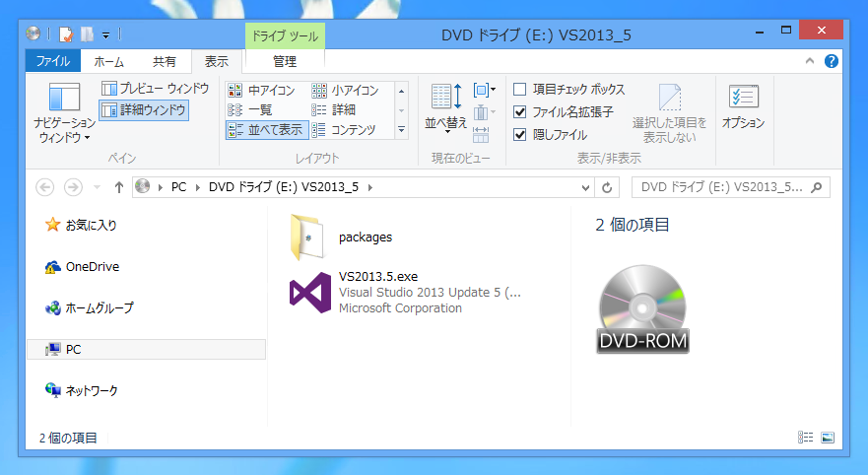
Task: Click the Forward navigation arrow
Action: (73, 187)
